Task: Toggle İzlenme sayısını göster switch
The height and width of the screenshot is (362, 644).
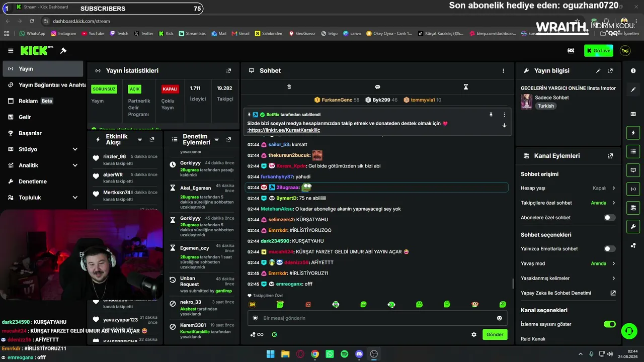Action: pos(610,324)
